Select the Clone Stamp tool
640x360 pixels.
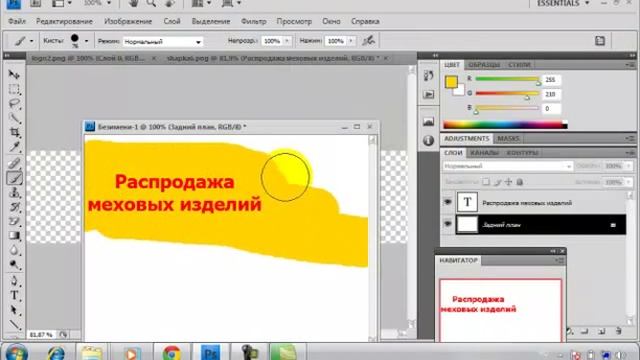pyautogui.click(x=14, y=193)
